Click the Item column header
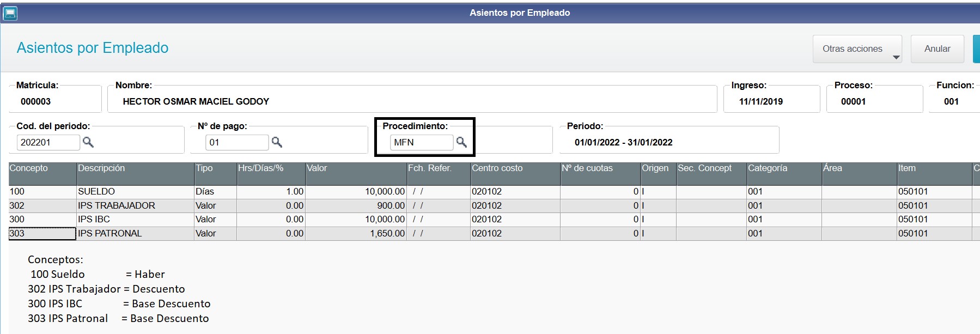Screen dimensions: 980x334 (935, 174)
